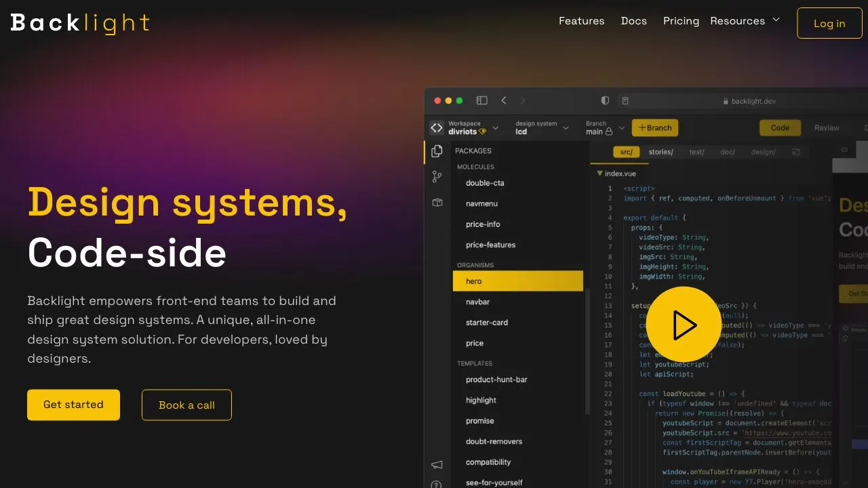
Task: Click the announcements megaphone icon
Action: (437, 465)
